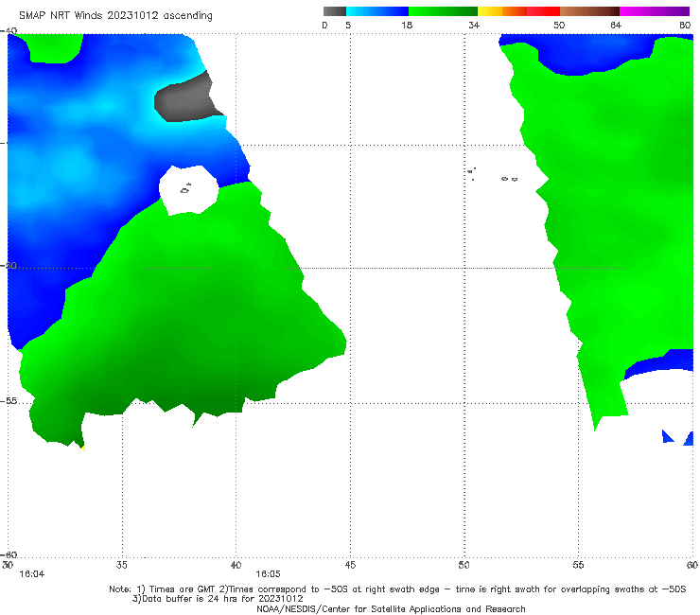
Task: Click the longitude axis label "40" at bottom
Action: (236, 565)
